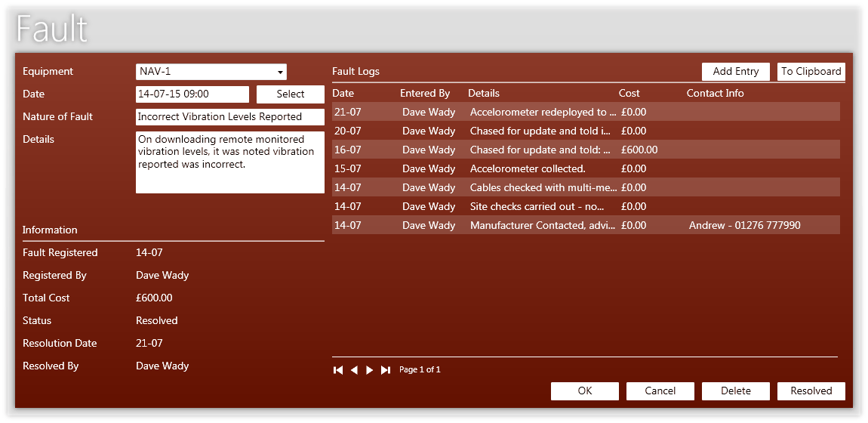Go to first page of fault logs
The image size is (868, 423).
pyautogui.click(x=338, y=370)
